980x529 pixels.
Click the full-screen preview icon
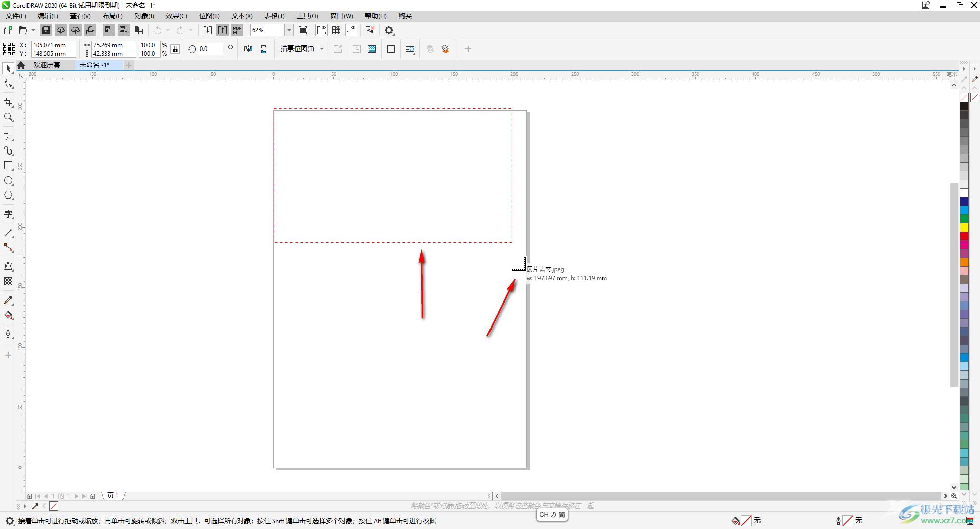coord(303,30)
